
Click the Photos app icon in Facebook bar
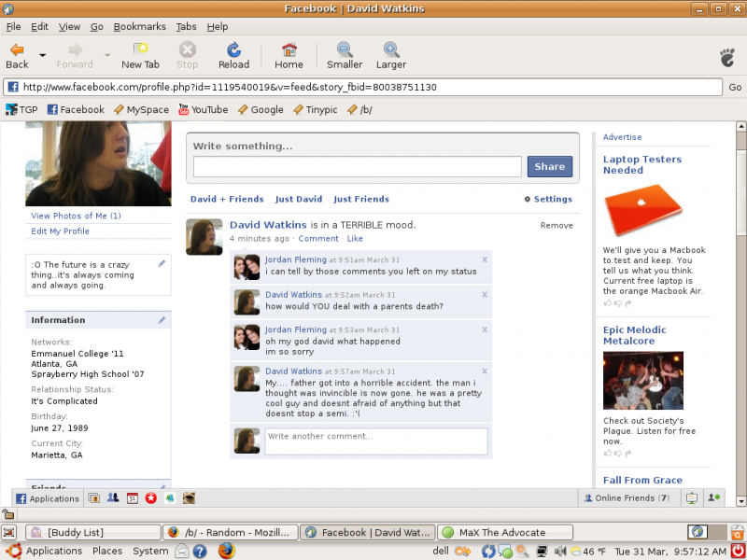pyautogui.click(x=94, y=498)
